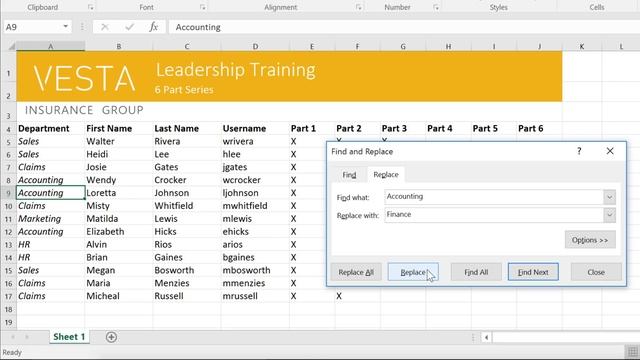Select column B header
The height and width of the screenshot is (360, 640).
tap(119, 47)
